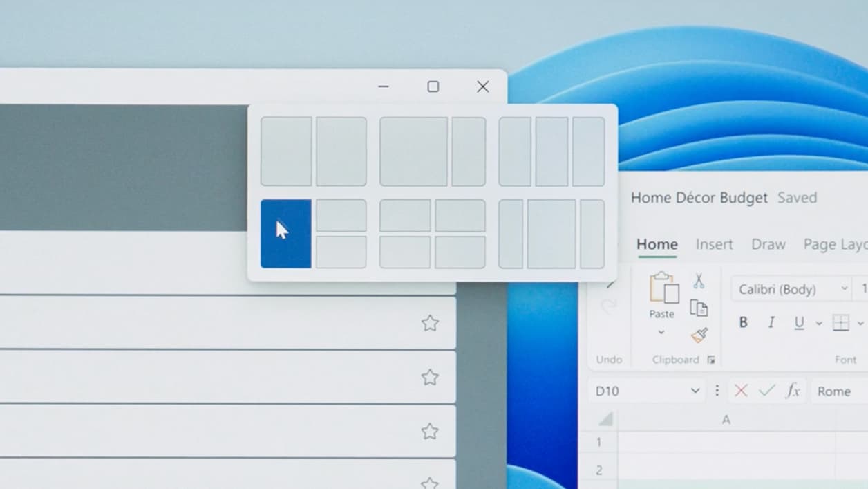Click the maximize button of the left window
Image resolution: width=868 pixels, height=489 pixels.
click(x=433, y=86)
